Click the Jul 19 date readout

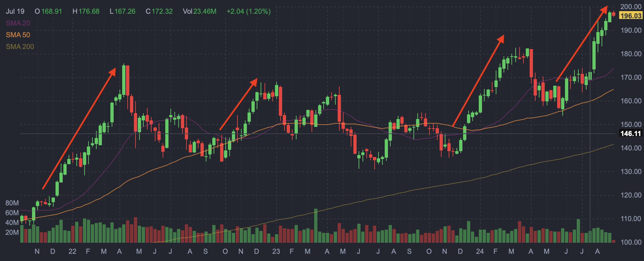[15, 11]
